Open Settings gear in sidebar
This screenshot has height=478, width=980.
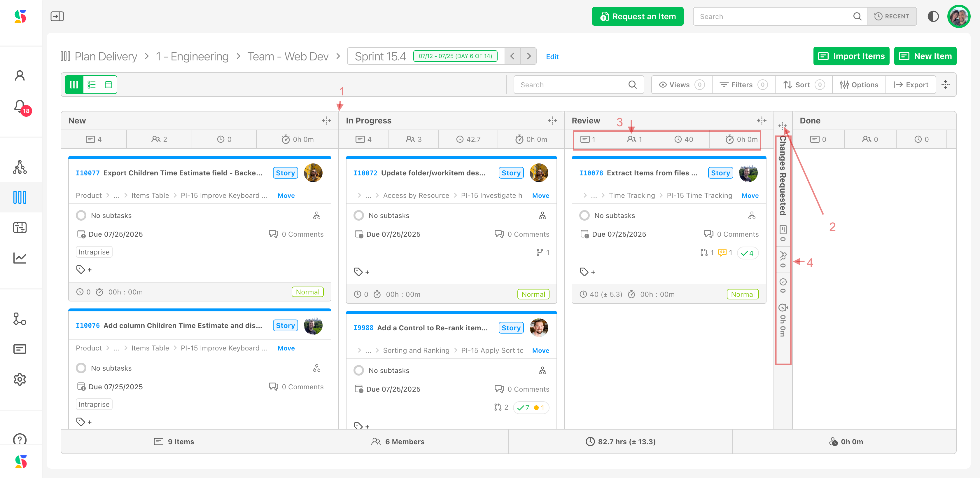tap(20, 379)
